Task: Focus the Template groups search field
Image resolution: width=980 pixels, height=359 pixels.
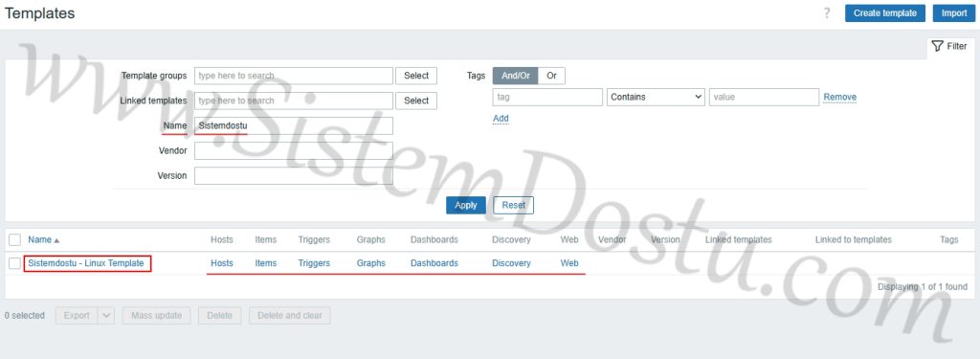Action: point(294,76)
